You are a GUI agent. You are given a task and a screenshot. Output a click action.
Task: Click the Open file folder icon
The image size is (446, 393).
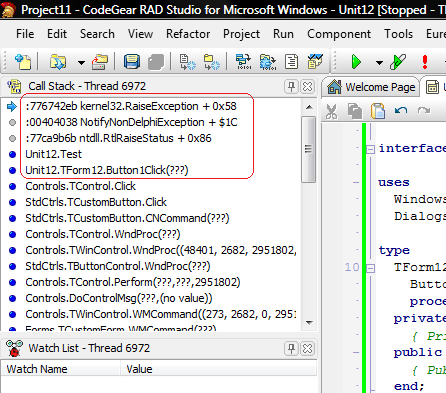tap(58, 62)
